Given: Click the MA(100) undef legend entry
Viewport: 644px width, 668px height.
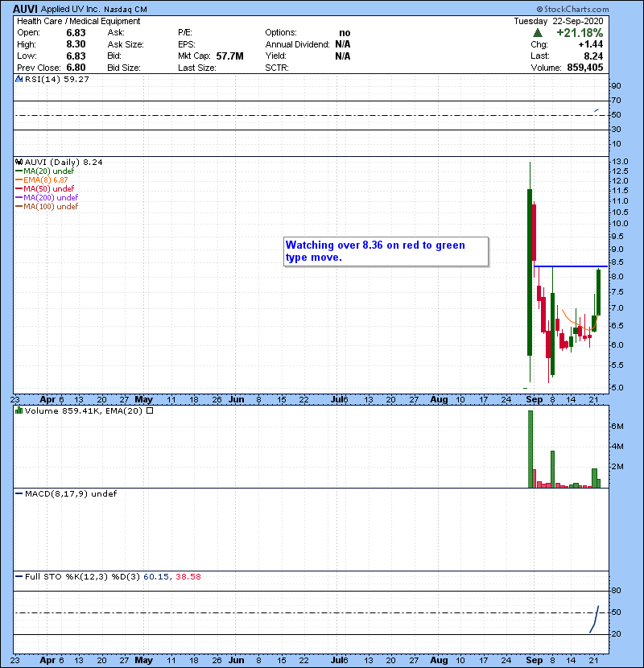Looking at the screenshot, I should click(47, 207).
